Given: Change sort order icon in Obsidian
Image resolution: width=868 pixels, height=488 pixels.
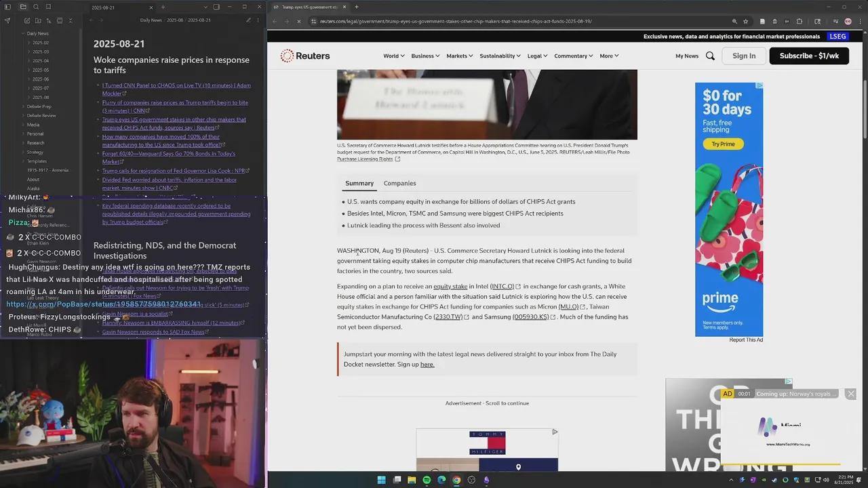Looking at the screenshot, I should point(47,20).
